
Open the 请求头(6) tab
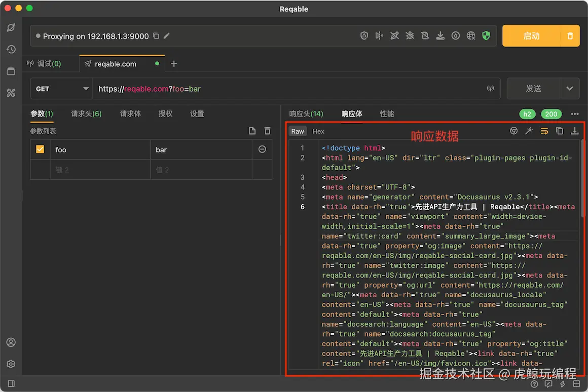pos(86,113)
